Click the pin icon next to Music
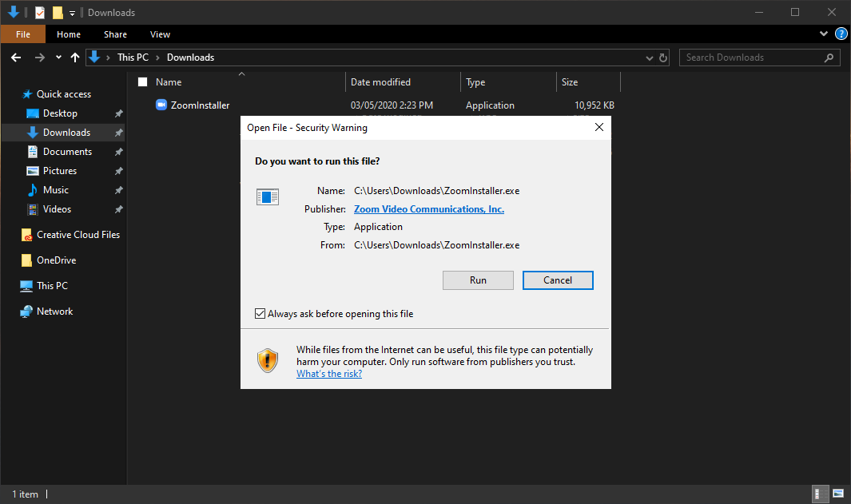 (118, 190)
